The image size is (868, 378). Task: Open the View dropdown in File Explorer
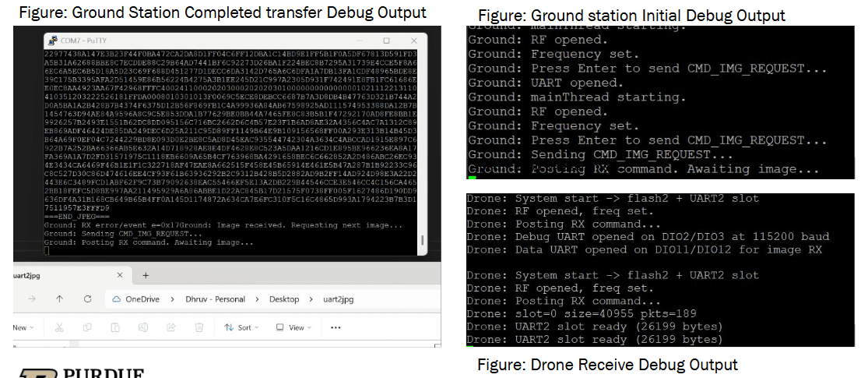click(x=293, y=327)
